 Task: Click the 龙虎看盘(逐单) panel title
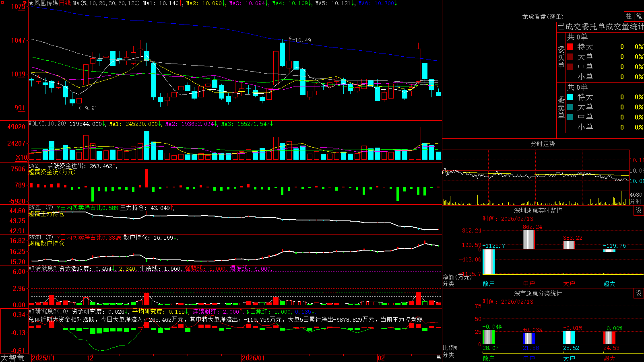(x=543, y=16)
